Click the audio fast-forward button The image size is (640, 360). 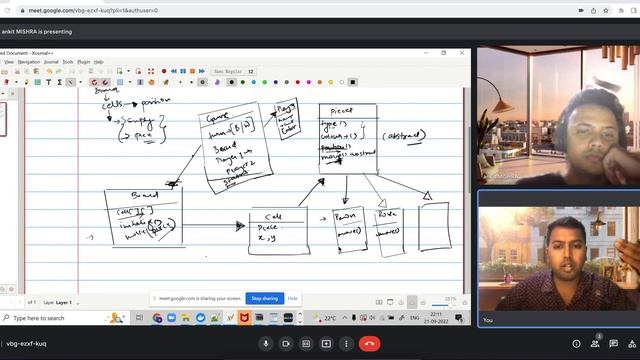(x=202, y=71)
